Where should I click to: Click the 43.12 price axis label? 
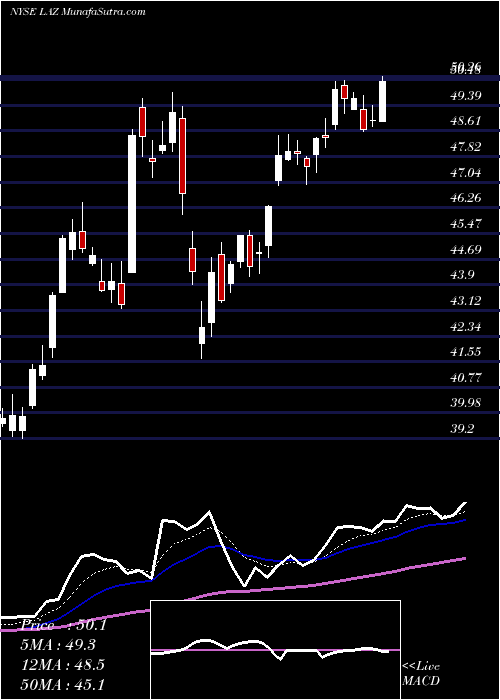tap(466, 300)
